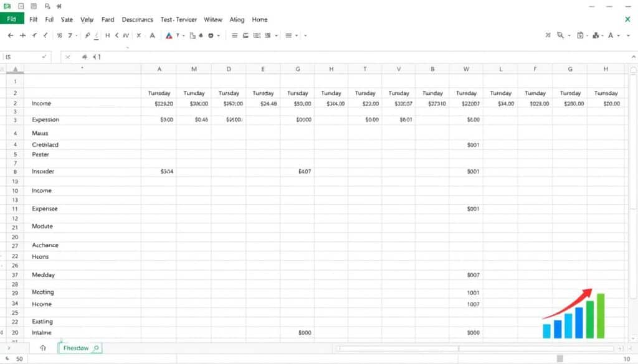The image size is (638, 364).
Task: Open the dropdown arrow next to magnifier icon
Action: coord(569,35)
